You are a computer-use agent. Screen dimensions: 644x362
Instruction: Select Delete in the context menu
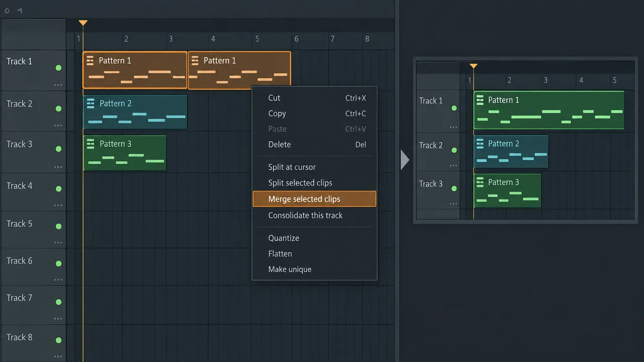coord(314,145)
